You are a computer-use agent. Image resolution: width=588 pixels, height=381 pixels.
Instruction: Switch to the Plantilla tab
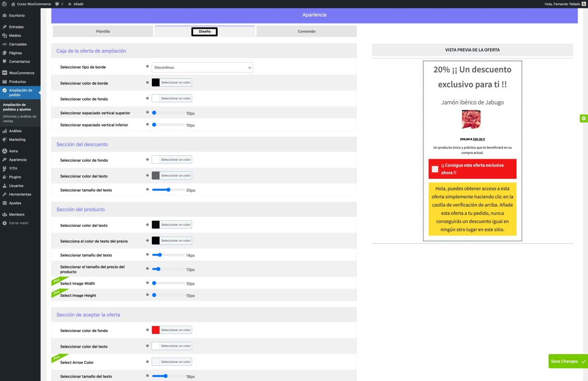[103, 31]
